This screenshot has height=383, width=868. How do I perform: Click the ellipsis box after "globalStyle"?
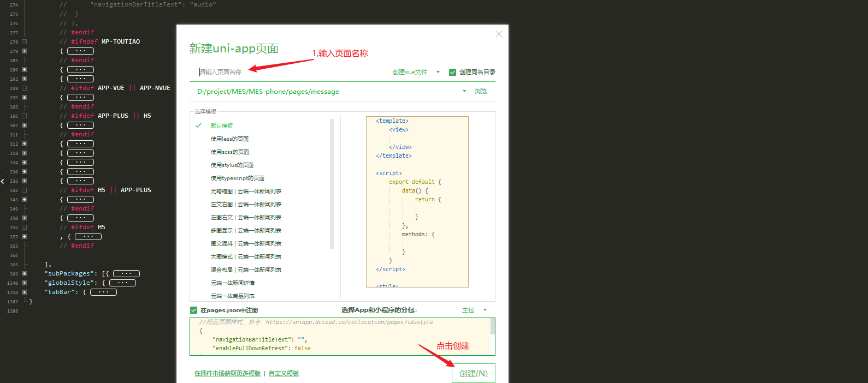[122, 283]
